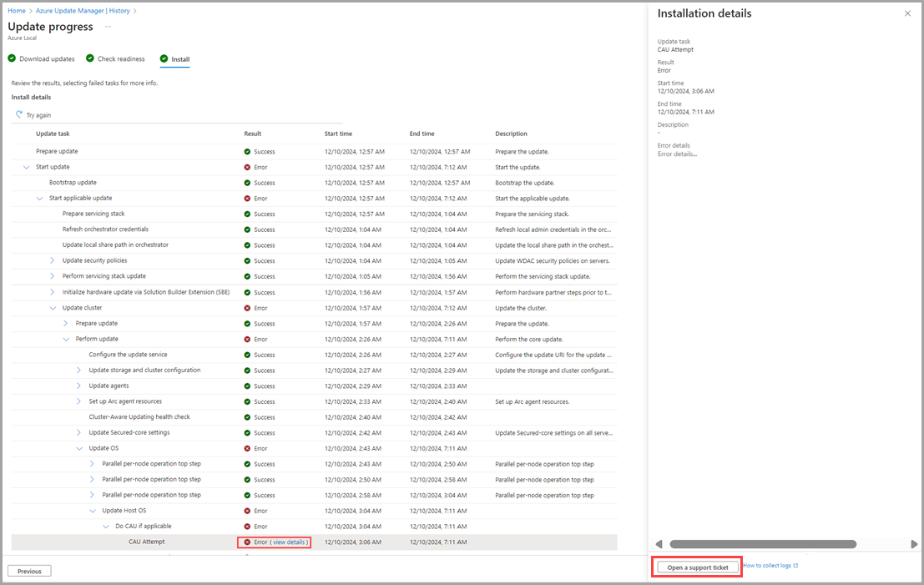This screenshot has height=585, width=924.
Task: Click the right scroll arrow in details panel
Action: 914,543
